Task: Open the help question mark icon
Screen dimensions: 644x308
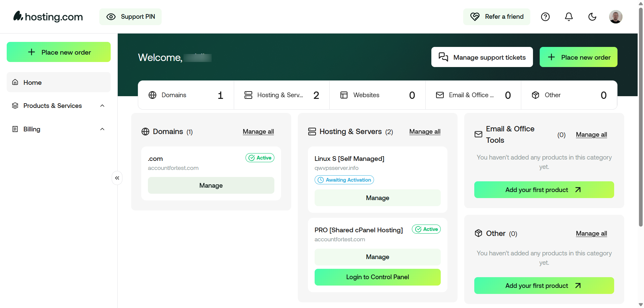Action: [x=545, y=17]
